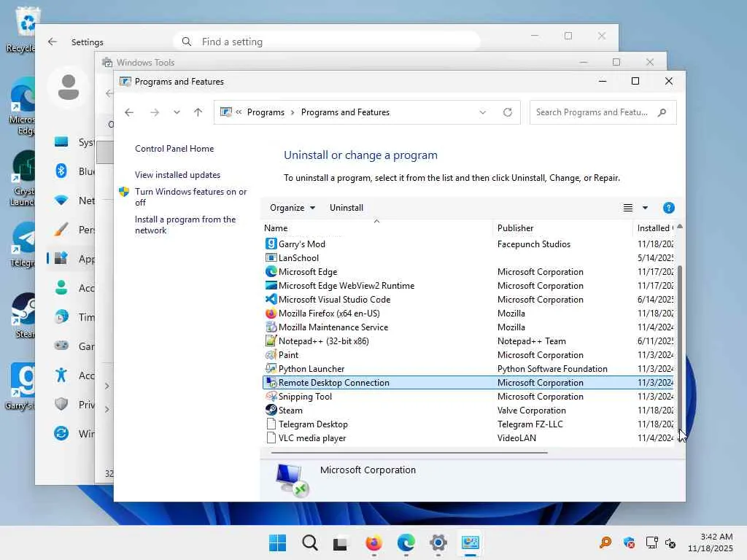
Task: Open Control Panel Home link
Action: [174, 149]
